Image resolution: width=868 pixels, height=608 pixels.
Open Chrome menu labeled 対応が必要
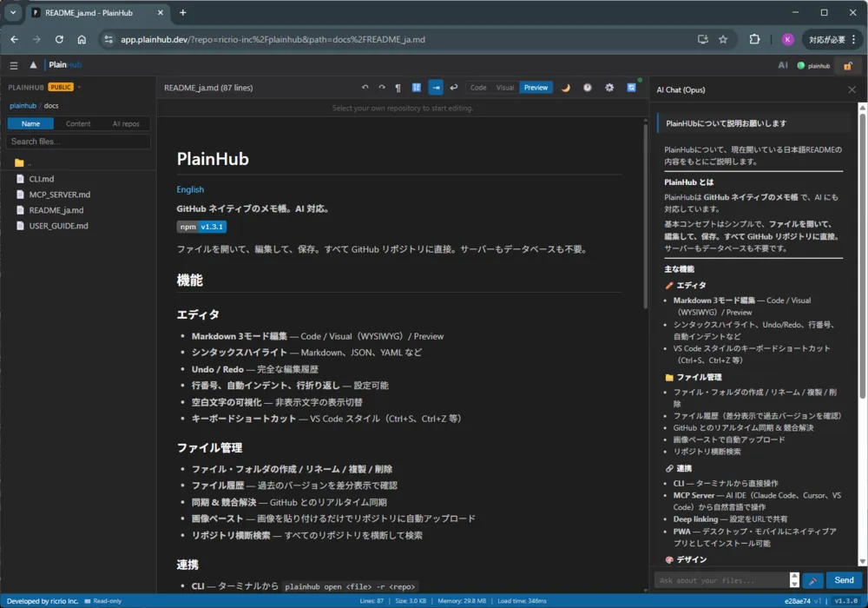point(832,39)
